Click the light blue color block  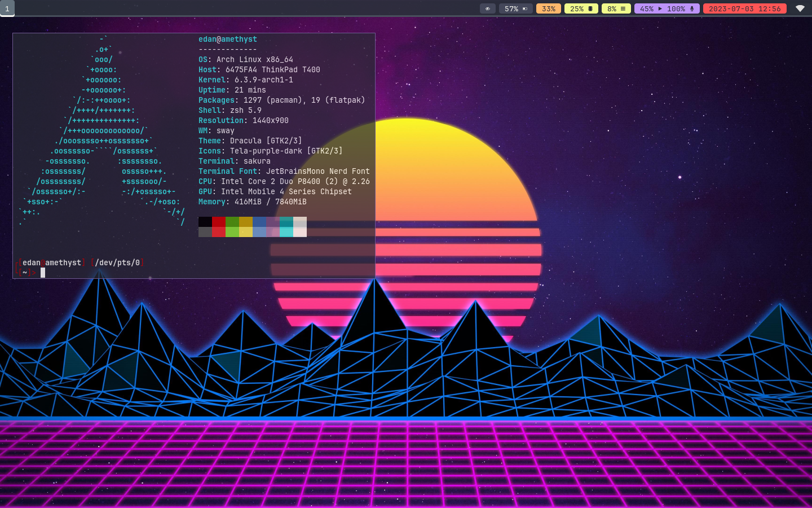point(259,232)
